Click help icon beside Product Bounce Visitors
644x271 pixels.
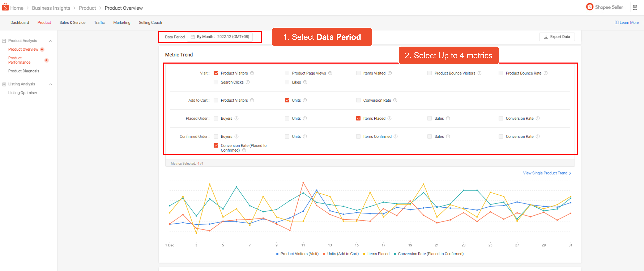pos(479,73)
